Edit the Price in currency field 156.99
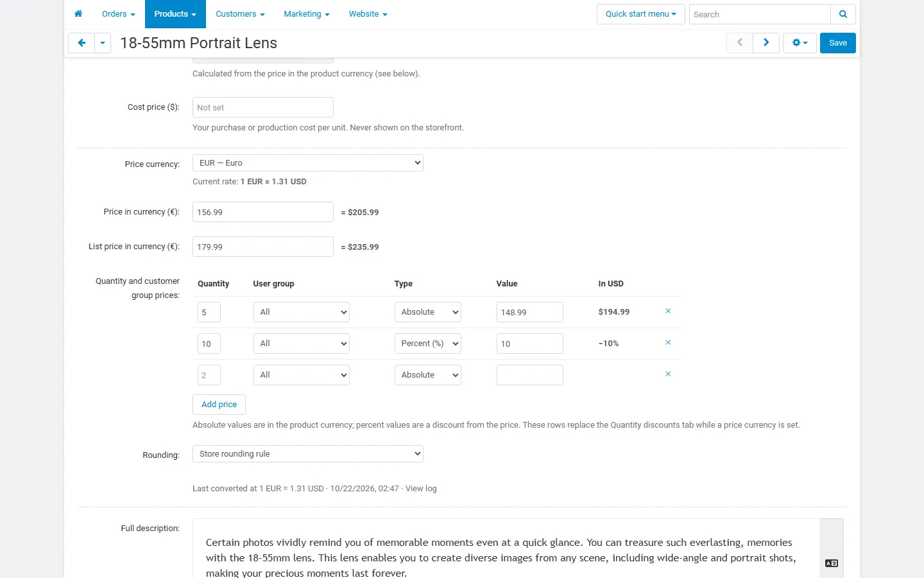Screen dimensions: 924x578 [263, 212]
